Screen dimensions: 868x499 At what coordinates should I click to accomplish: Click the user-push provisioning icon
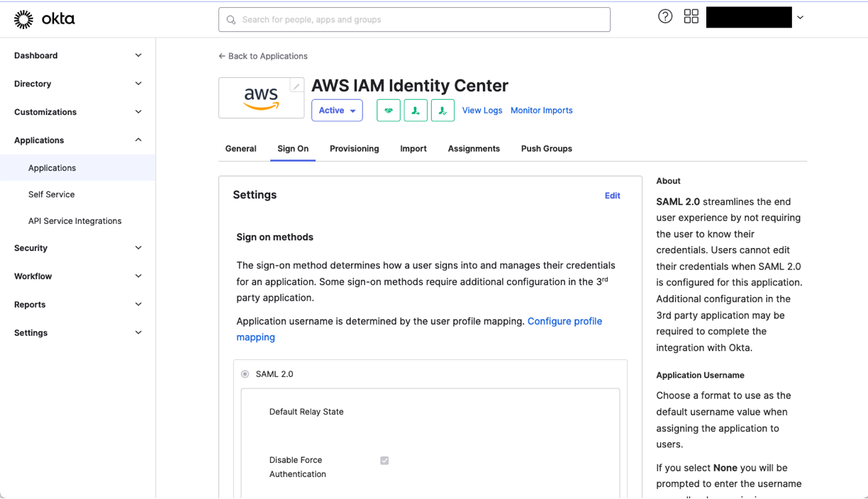click(416, 111)
